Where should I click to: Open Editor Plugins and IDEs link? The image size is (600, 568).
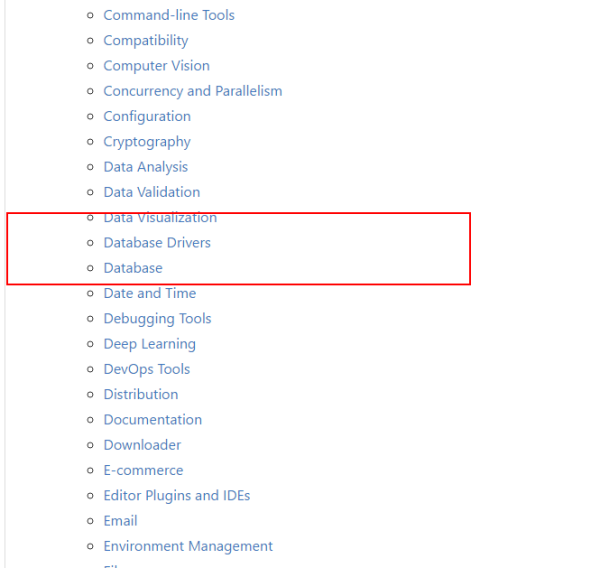pos(177,495)
